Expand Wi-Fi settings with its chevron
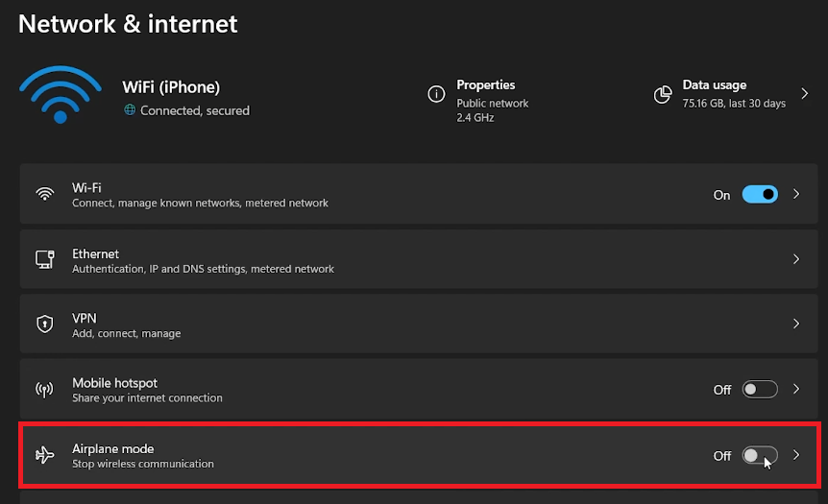This screenshot has height=504, width=828. coord(796,194)
